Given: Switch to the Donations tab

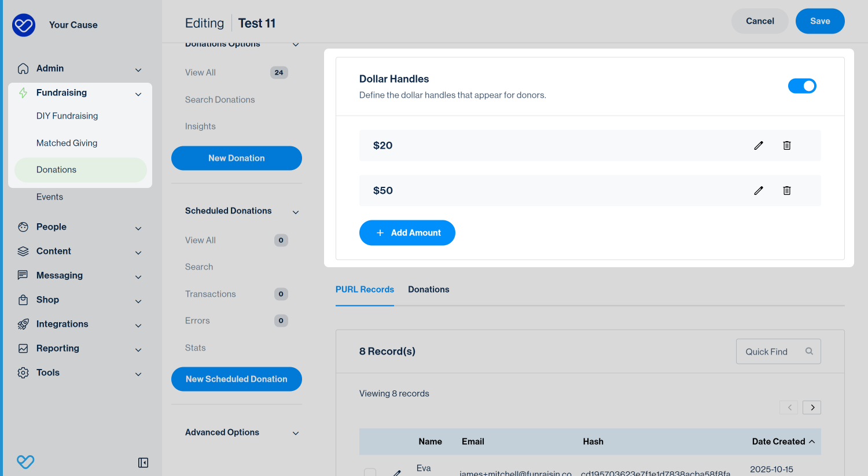Looking at the screenshot, I should [x=429, y=289].
